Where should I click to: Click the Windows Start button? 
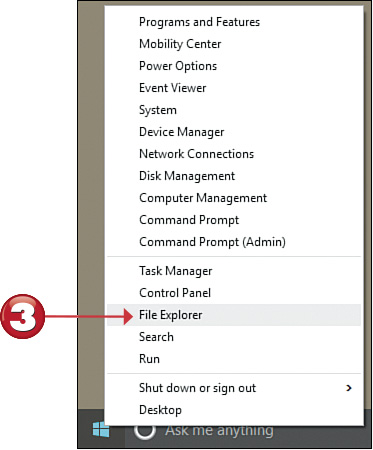point(101,429)
